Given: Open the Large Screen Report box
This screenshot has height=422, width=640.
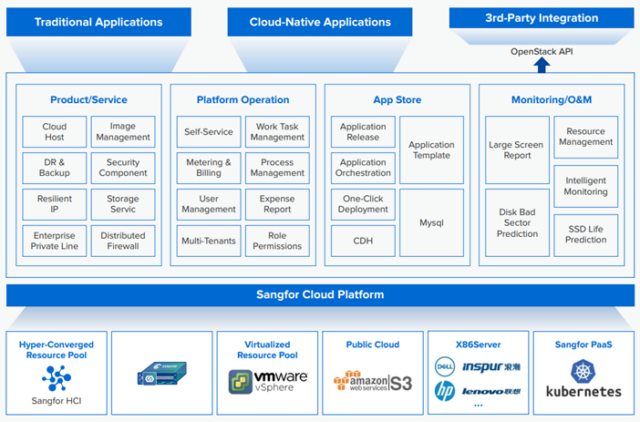Looking at the screenshot, I should point(517,150).
